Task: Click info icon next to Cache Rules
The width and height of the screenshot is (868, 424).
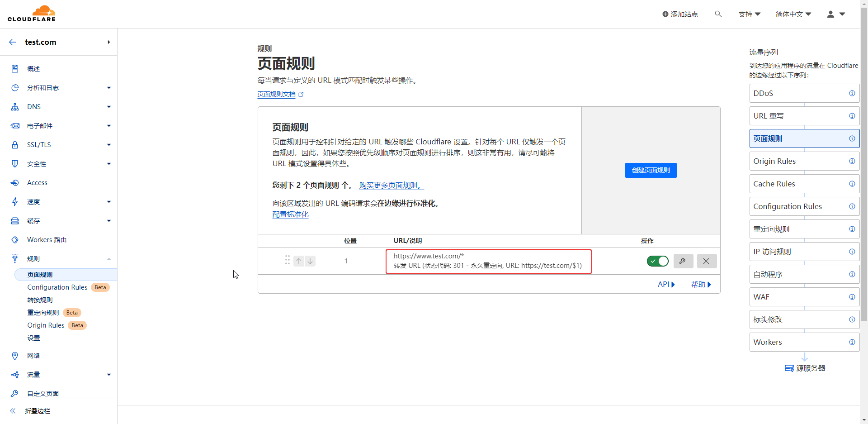Action: tap(852, 184)
